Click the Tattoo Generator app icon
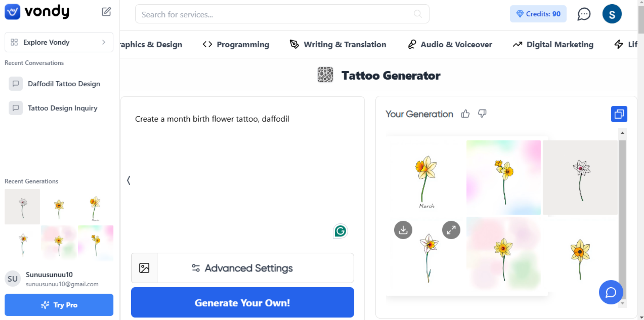This screenshot has width=644, height=320. [x=325, y=75]
